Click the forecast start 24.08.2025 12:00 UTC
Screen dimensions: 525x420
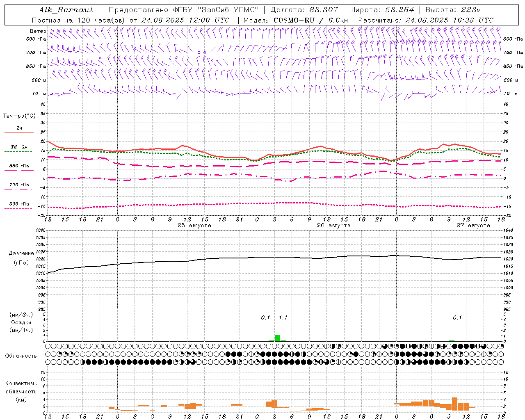point(185,20)
